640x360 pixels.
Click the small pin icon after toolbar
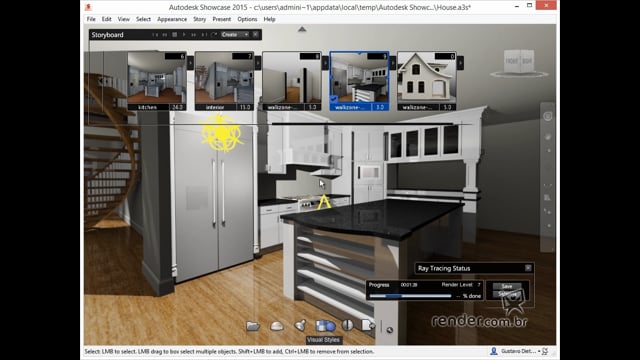(x=389, y=330)
